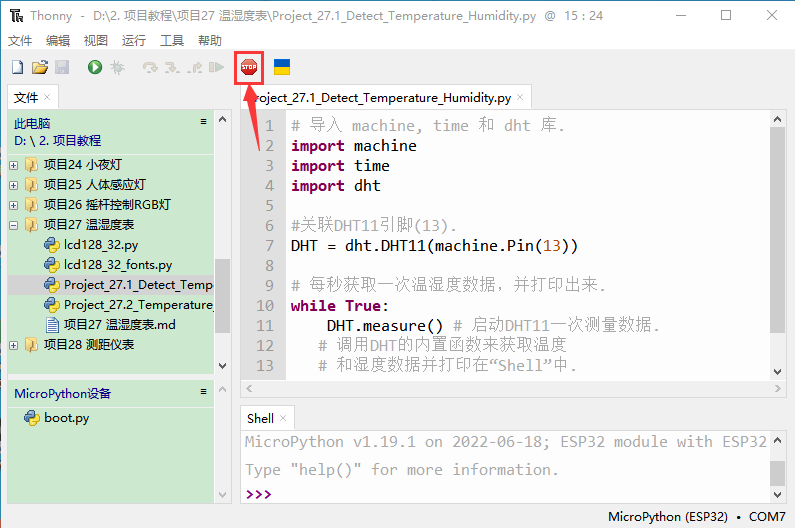Click the Ukraine flag icon in toolbar
Screen dimensions: 795x528
pyautogui.click(x=282, y=67)
